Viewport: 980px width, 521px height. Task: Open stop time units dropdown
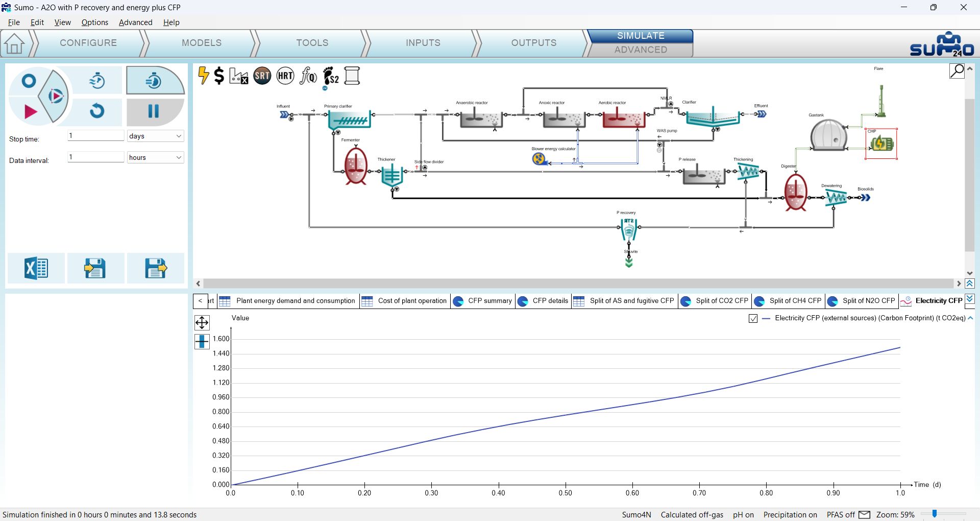[x=155, y=136]
